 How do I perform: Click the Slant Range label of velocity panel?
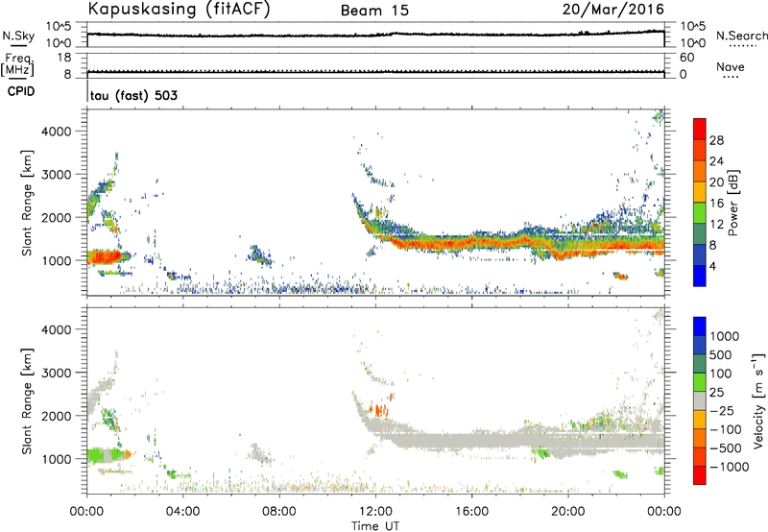point(27,400)
